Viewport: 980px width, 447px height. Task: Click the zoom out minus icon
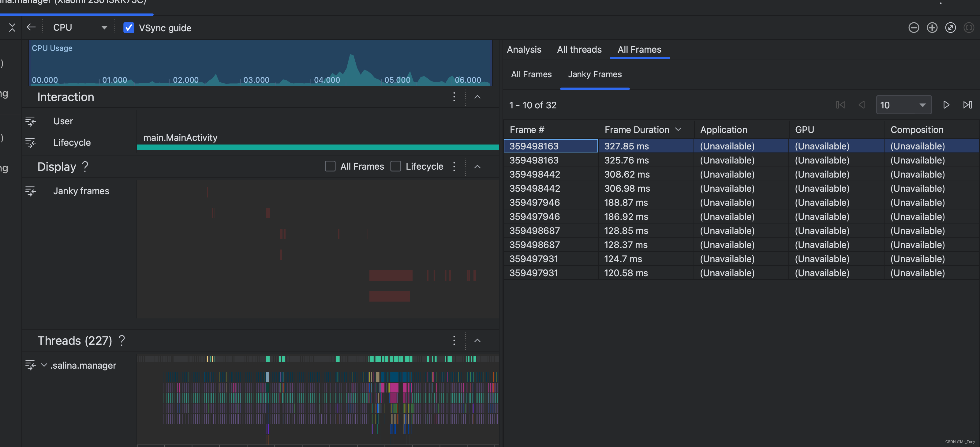coord(913,28)
